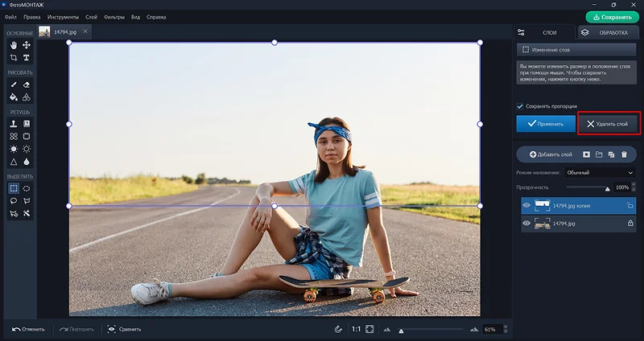The width and height of the screenshot is (644, 341).
Task: Add a layer mask in layers toolbar
Action: 586,154
